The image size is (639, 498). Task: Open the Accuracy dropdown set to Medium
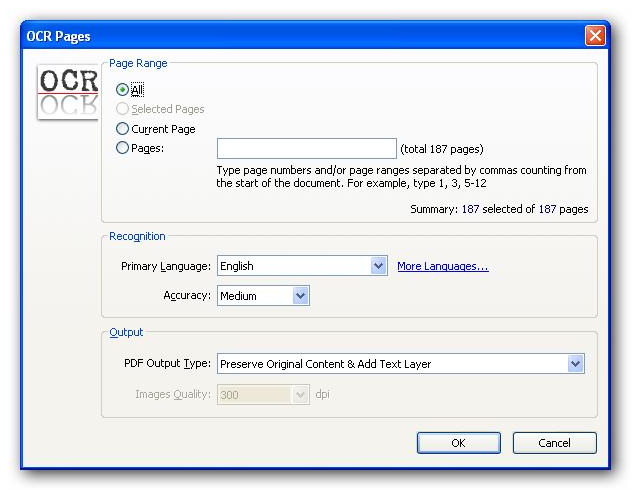pyautogui.click(x=263, y=295)
